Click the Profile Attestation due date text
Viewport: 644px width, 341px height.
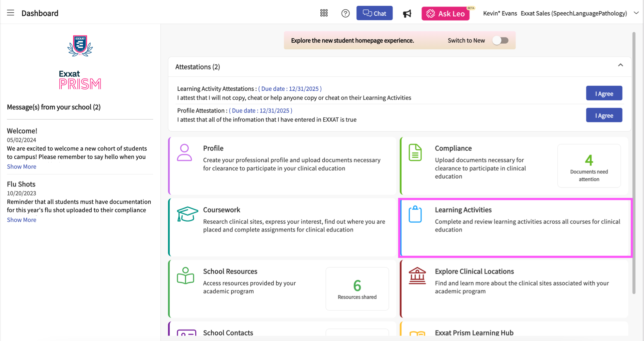pyautogui.click(x=260, y=111)
